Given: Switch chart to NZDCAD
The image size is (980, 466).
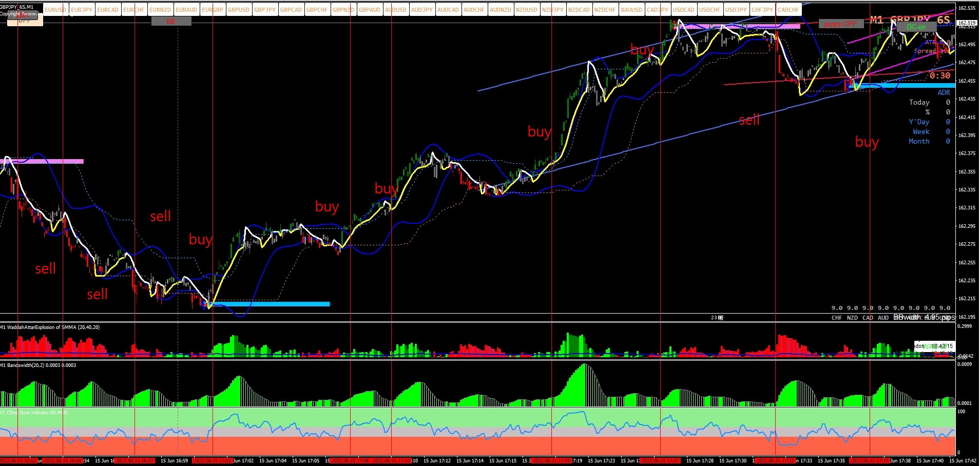Looking at the screenshot, I should click(x=580, y=10).
